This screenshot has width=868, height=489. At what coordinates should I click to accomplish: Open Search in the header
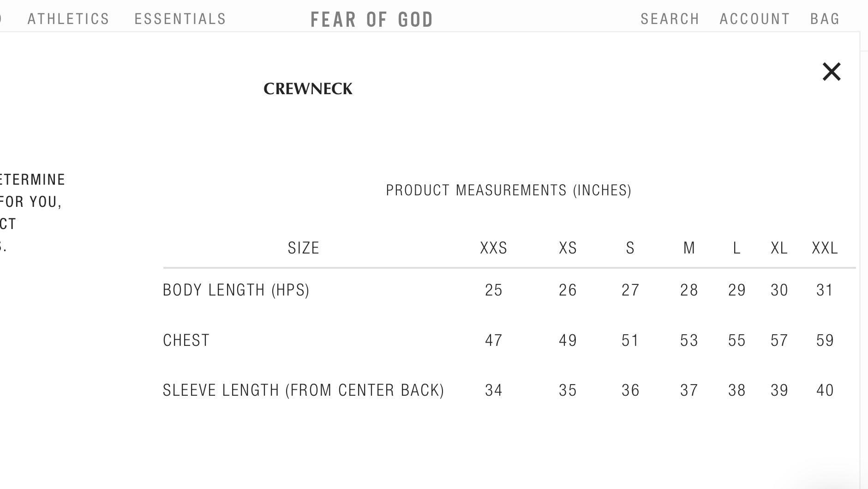[670, 19]
